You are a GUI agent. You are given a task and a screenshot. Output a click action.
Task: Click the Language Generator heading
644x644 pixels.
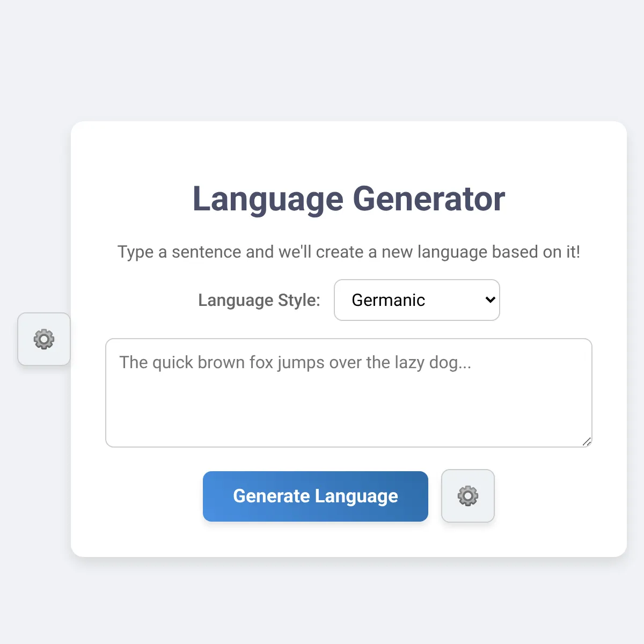(x=348, y=199)
